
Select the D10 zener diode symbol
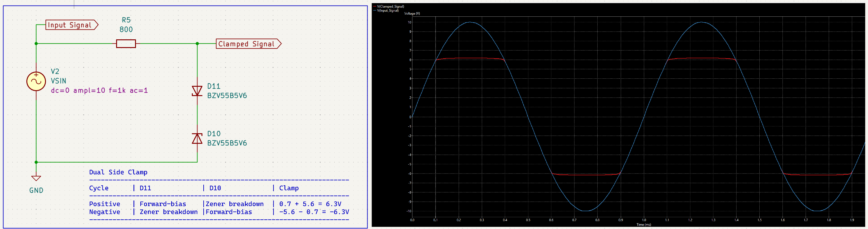[197, 139]
